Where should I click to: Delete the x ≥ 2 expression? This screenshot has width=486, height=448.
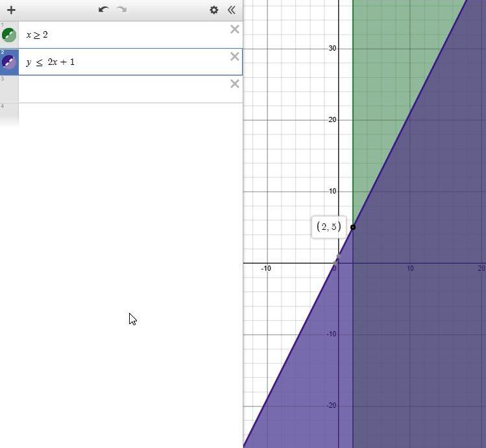(x=235, y=29)
